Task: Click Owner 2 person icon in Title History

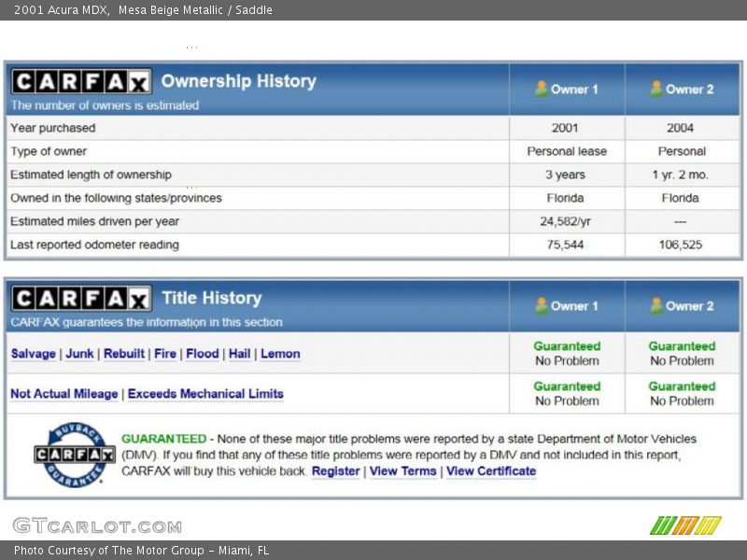Action: point(656,305)
